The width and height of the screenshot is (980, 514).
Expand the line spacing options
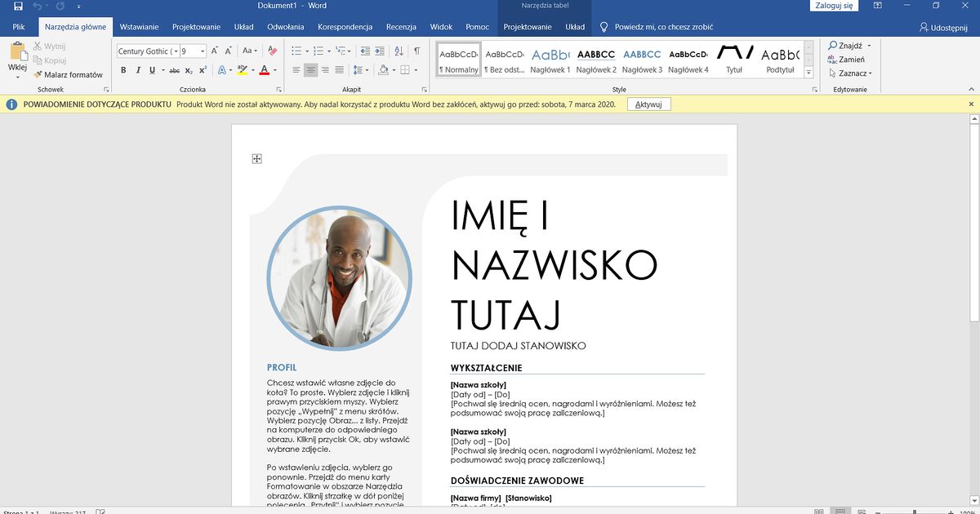[x=365, y=69]
